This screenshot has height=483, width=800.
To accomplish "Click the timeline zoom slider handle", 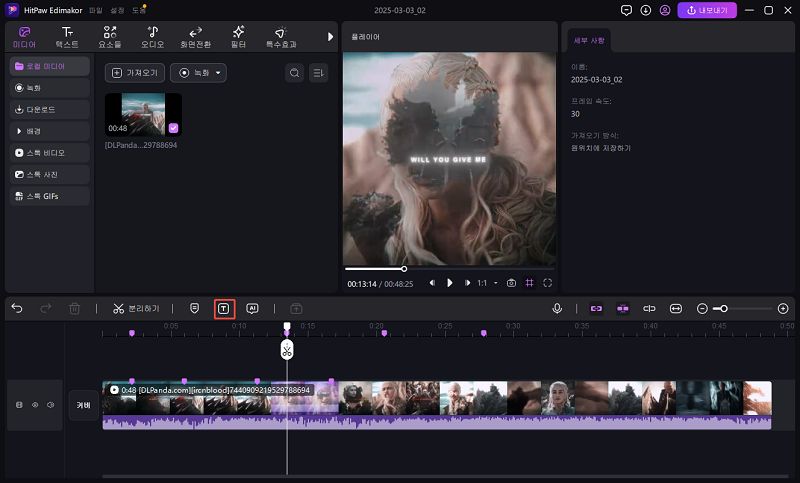I will tap(724, 308).
